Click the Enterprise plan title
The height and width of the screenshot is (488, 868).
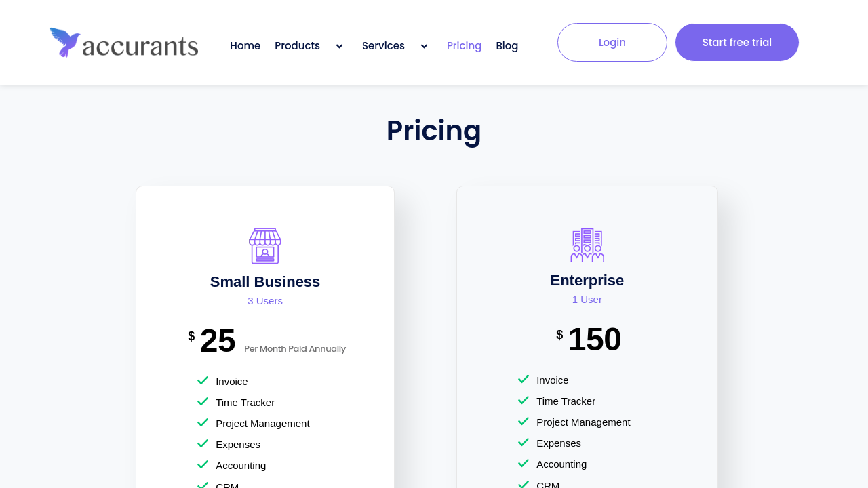[x=587, y=281]
